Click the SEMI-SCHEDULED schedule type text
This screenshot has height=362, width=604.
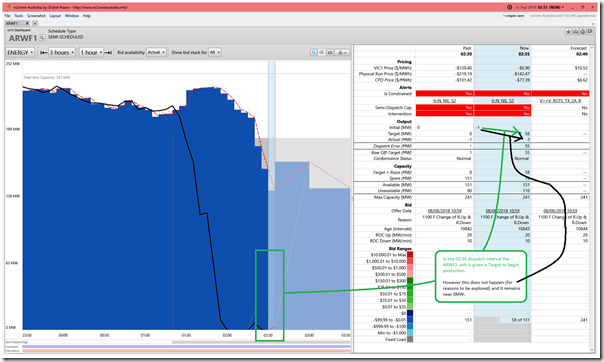[65, 37]
